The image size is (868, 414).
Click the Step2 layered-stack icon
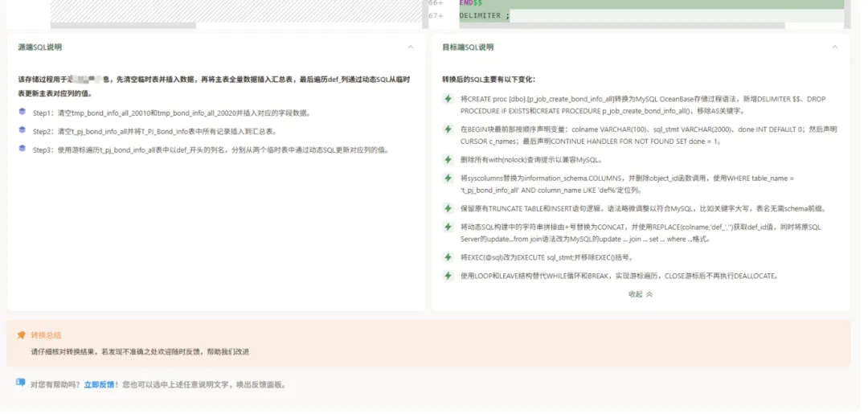pos(23,130)
